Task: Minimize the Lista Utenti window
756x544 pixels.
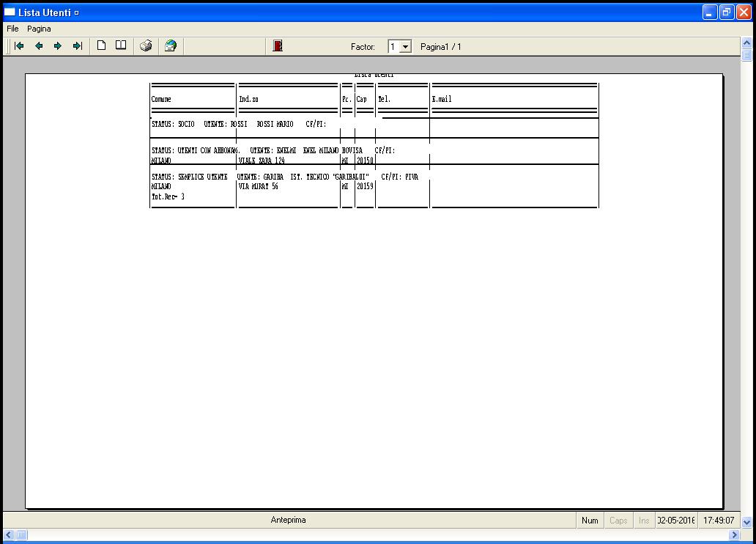Action: point(710,12)
